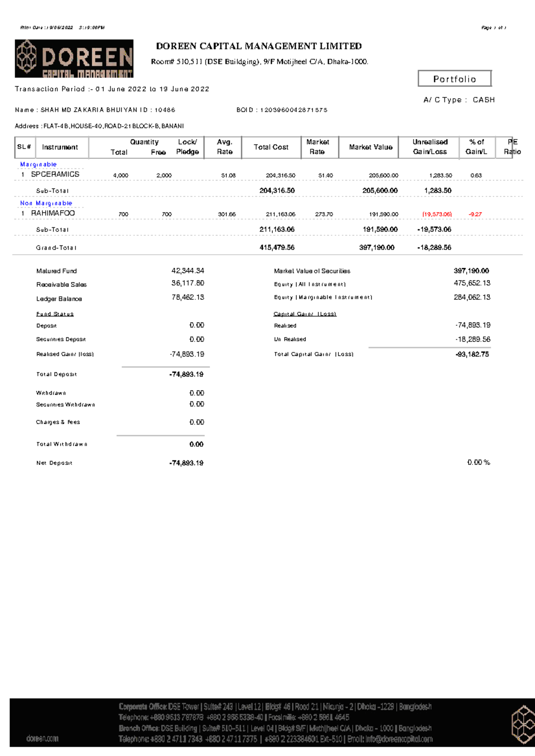Click the Print Date text
The image size is (535, 756).
pos(62,28)
